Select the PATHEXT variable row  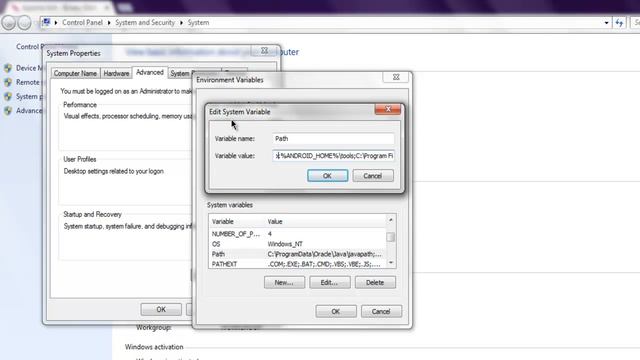[x=297, y=264]
